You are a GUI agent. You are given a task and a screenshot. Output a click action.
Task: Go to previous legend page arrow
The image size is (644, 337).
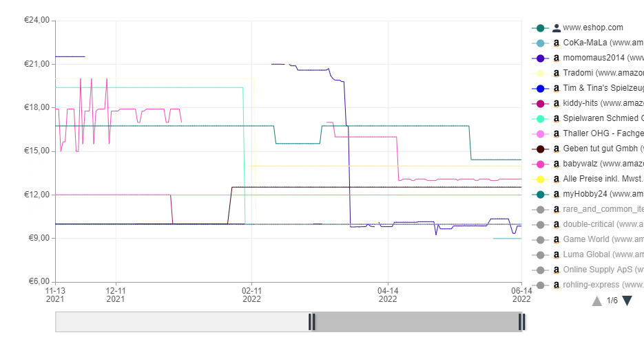pyautogui.click(x=596, y=301)
